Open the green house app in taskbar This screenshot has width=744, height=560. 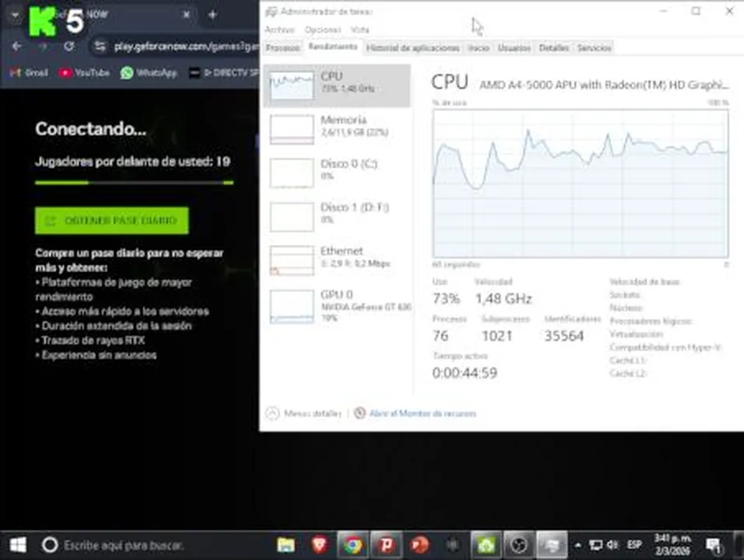(486, 544)
